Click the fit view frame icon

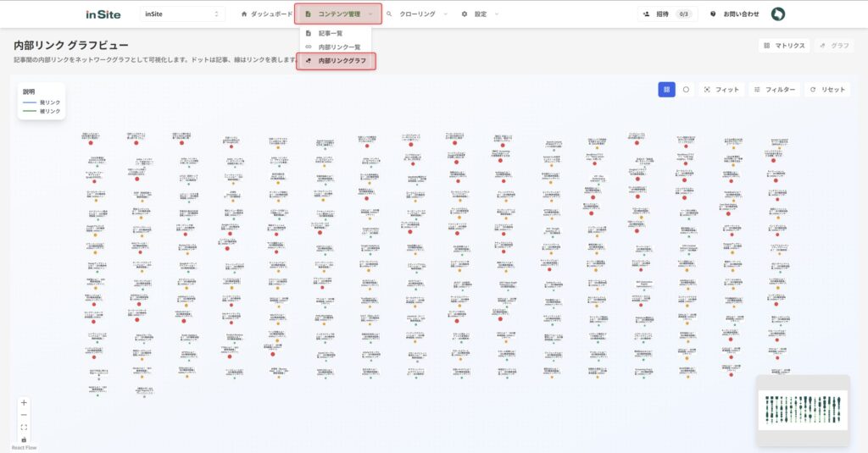point(24,428)
